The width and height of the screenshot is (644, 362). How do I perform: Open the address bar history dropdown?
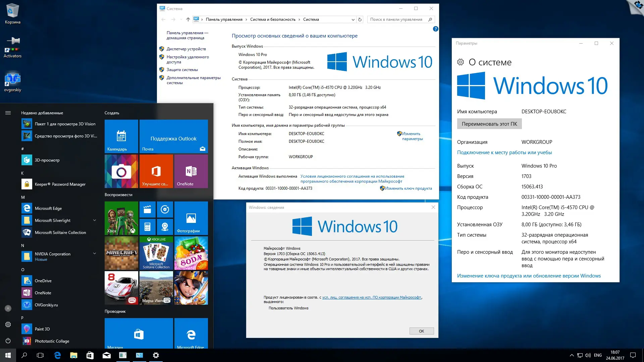click(x=353, y=19)
